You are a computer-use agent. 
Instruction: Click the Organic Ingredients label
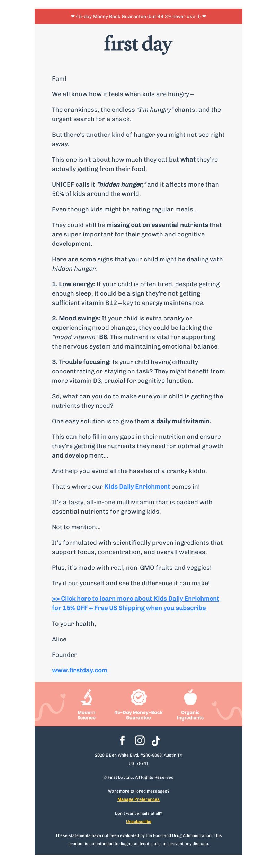coord(190,715)
